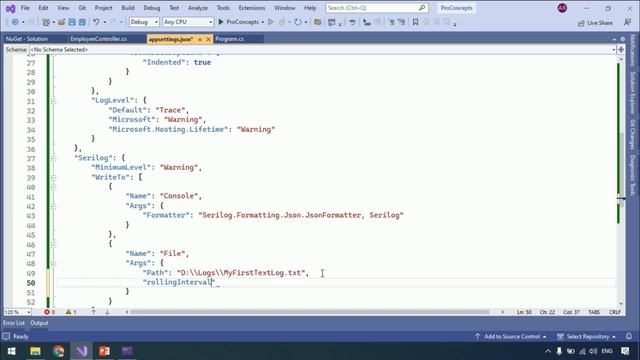Collapse the "LogLevel" JSON block

(53, 100)
